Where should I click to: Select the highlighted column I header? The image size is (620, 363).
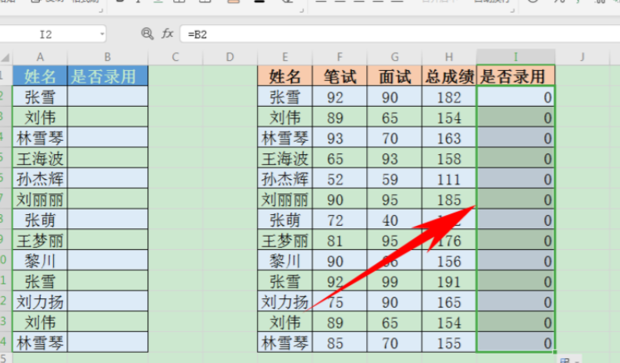point(516,57)
